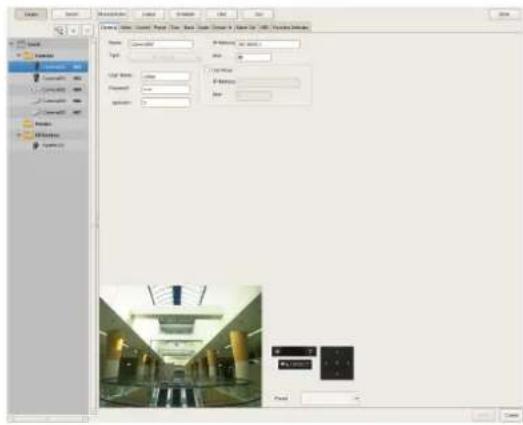Click the camera's Port field beside Type
This screenshot has height=425, width=523.
(x=254, y=57)
